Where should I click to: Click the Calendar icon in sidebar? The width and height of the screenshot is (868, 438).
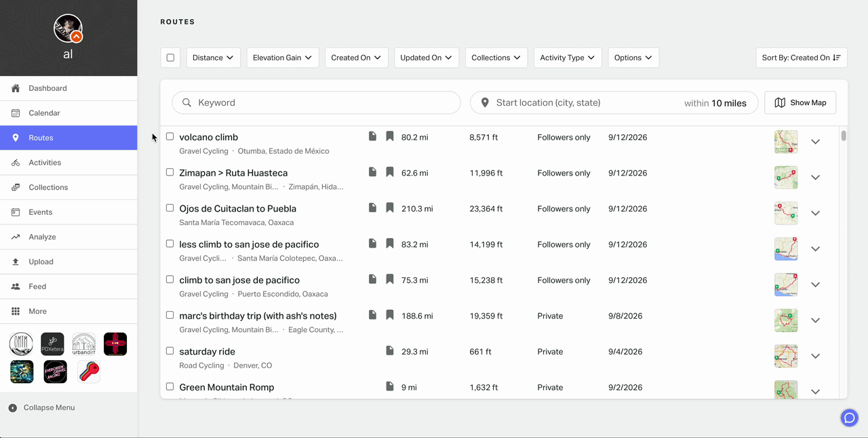coord(16,113)
